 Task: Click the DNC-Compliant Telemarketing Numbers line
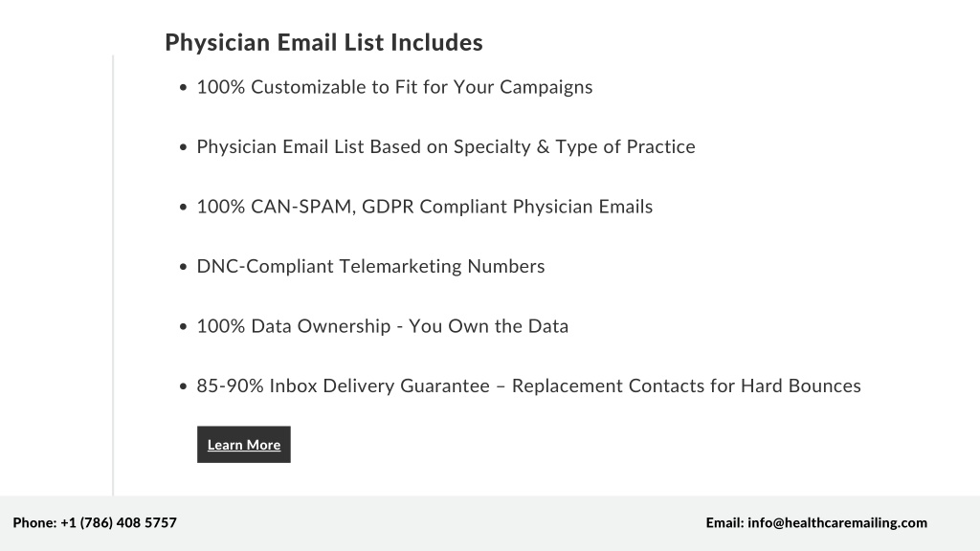(370, 266)
